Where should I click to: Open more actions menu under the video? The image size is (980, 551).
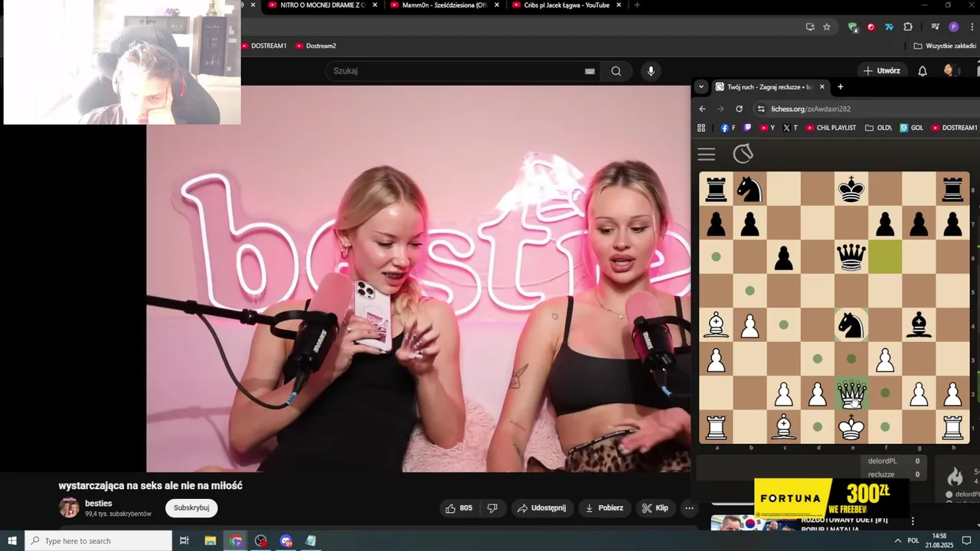point(689,508)
